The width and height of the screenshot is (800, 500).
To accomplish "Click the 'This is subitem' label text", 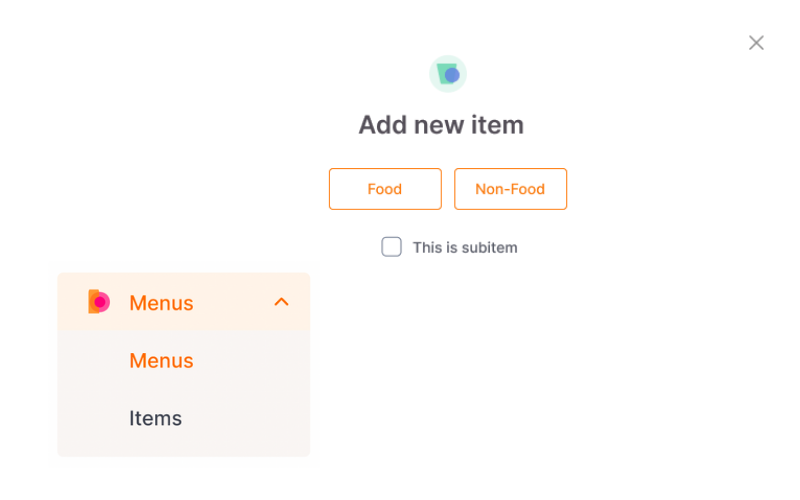I will click(x=465, y=247).
